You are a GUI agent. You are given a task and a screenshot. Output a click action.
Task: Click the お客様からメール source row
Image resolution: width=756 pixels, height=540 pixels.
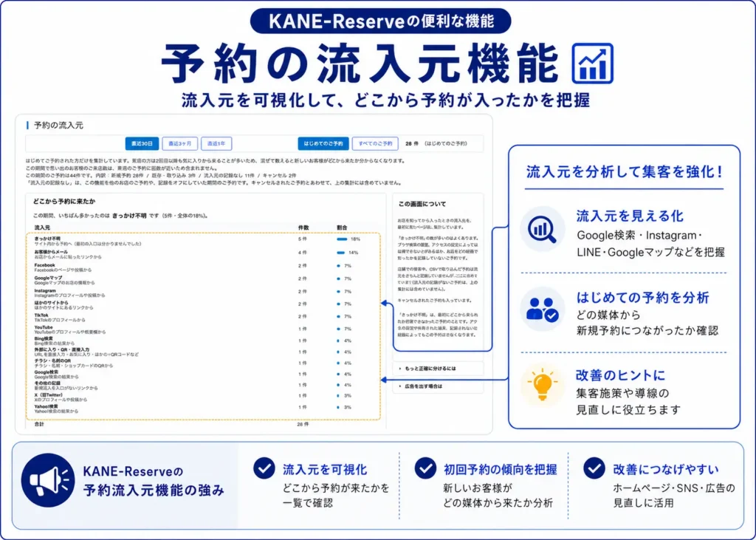[x=203, y=254]
